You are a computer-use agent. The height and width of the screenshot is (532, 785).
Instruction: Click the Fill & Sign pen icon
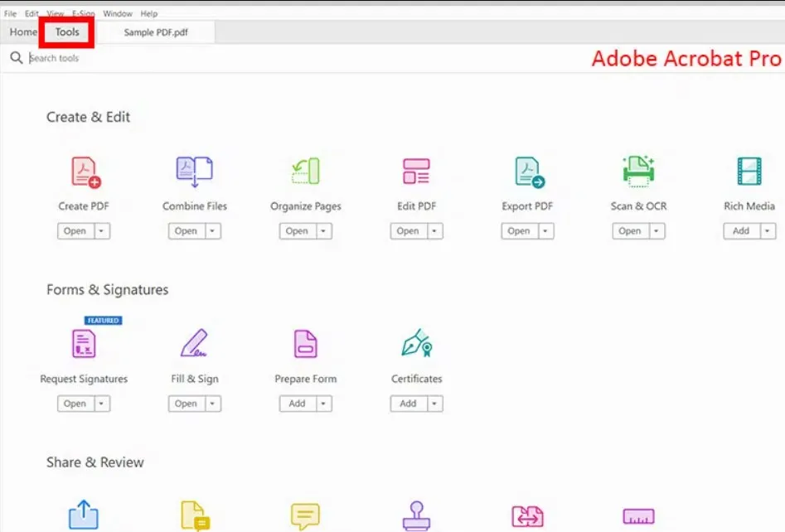coord(194,343)
